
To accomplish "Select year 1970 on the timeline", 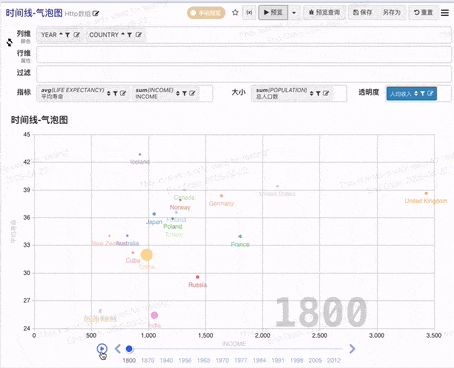I will (x=222, y=360).
